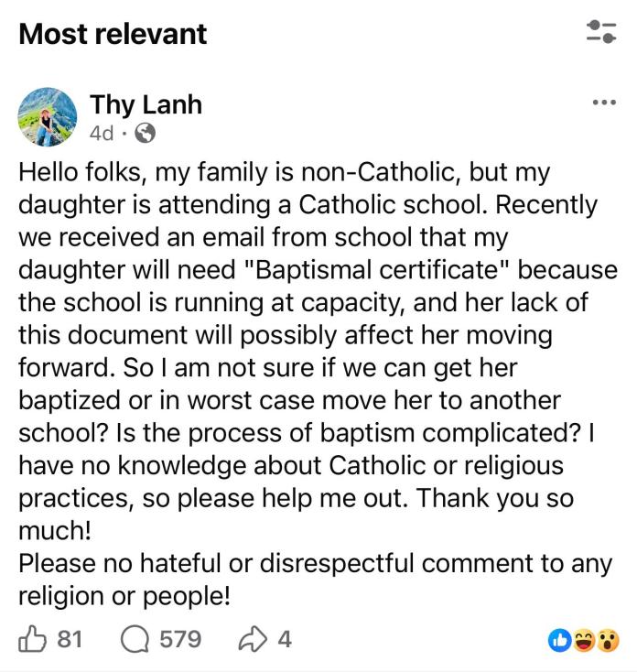
Task: Click the Wow surprised reaction emoji
Action: pos(606,640)
